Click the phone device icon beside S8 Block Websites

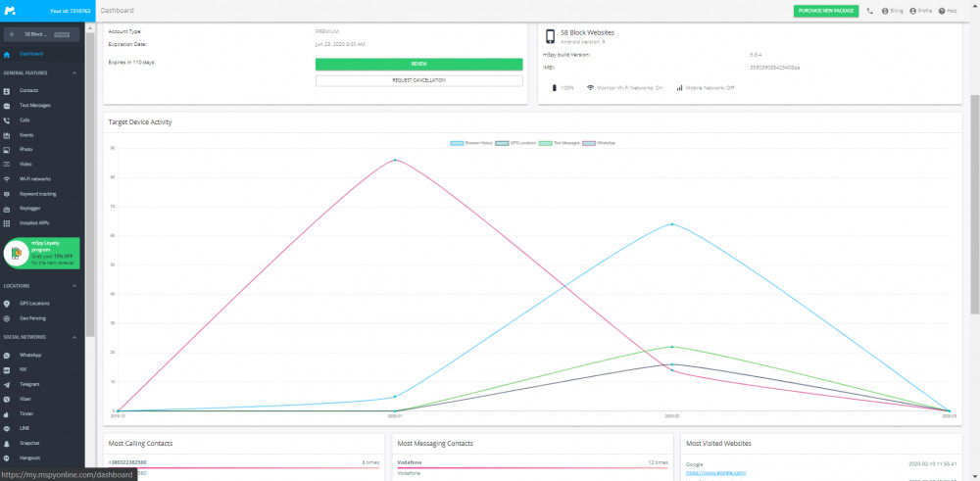click(550, 36)
